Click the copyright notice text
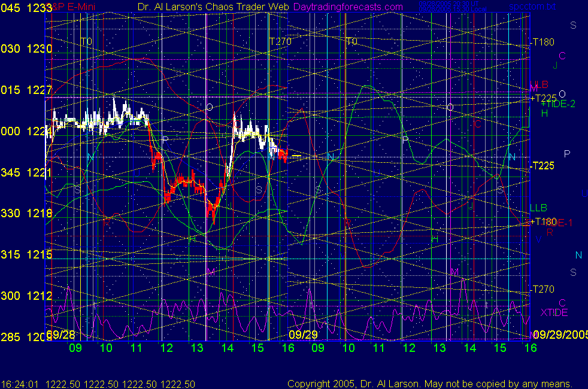Screen dimensions: 588x389 [x=430, y=384]
